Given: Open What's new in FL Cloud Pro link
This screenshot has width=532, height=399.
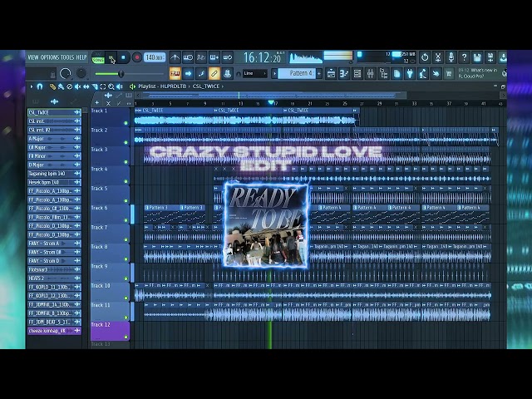Looking at the screenshot, I should [x=478, y=73].
